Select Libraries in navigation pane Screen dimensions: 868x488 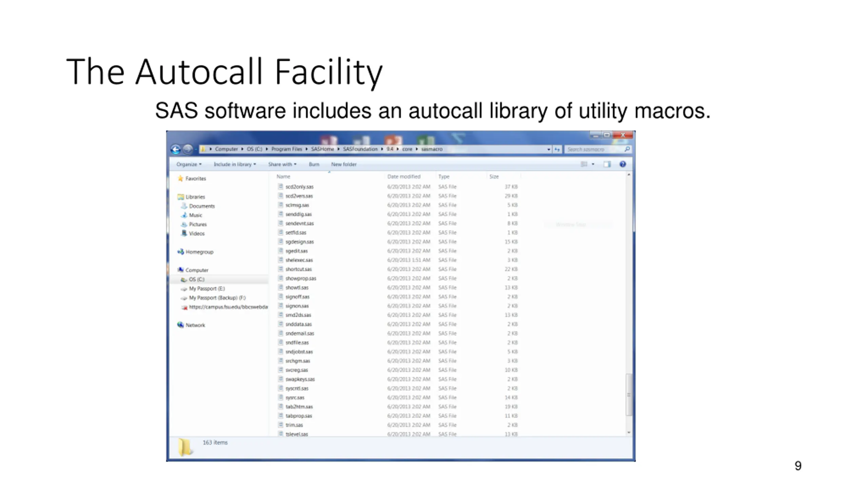(195, 197)
